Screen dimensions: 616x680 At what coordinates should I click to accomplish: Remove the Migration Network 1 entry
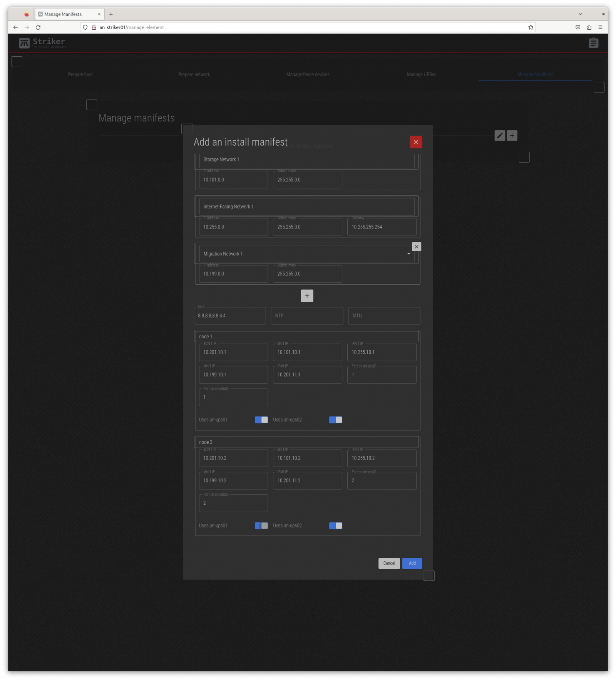click(x=416, y=247)
